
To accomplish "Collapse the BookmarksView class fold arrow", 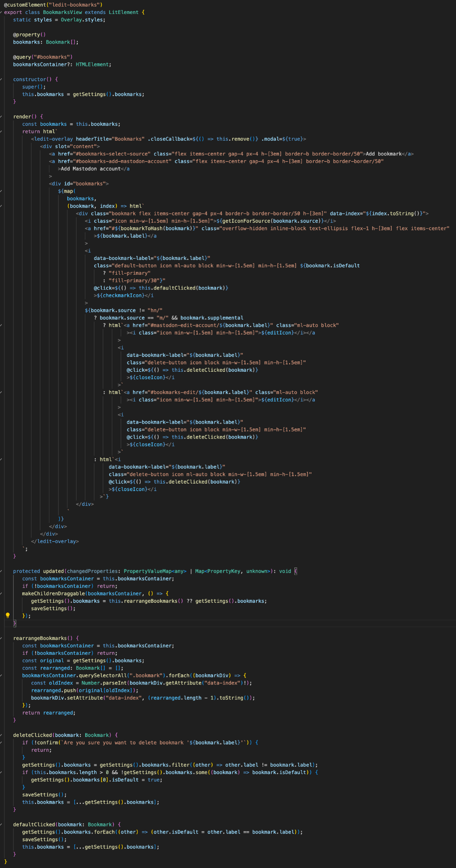I will tap(1, 12).
